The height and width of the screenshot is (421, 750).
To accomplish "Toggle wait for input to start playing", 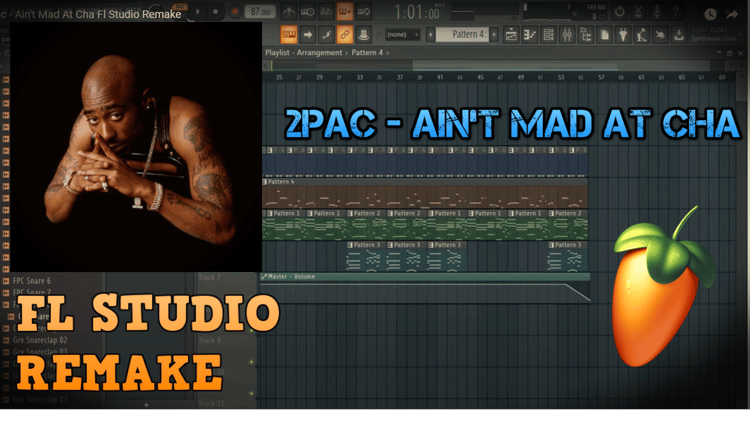I will tap(307, 11).
